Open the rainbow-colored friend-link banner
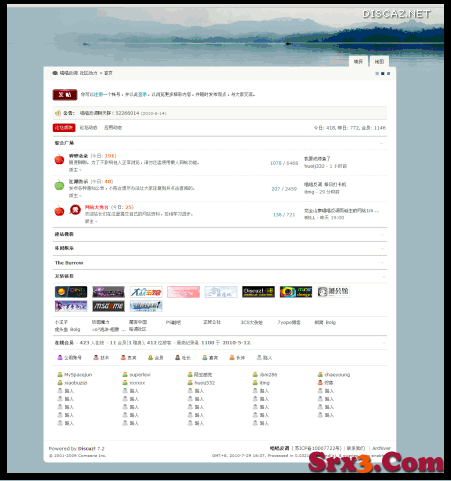 296,292
